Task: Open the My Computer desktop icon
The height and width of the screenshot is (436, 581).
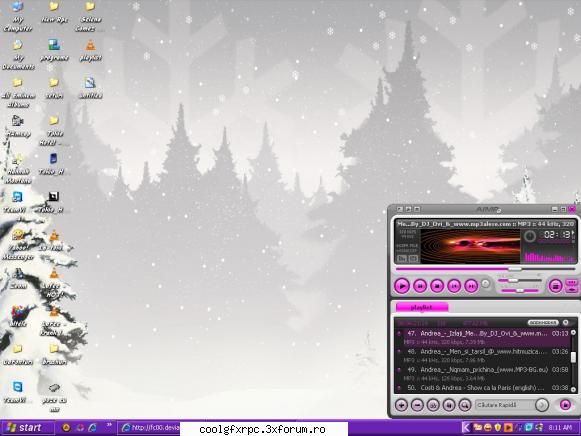Action: 17,16
